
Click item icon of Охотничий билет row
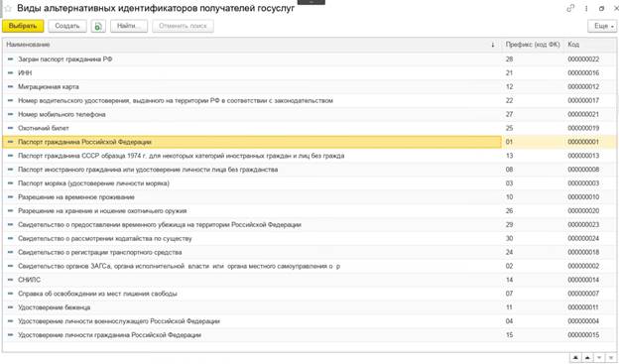(x=11, y=128)
